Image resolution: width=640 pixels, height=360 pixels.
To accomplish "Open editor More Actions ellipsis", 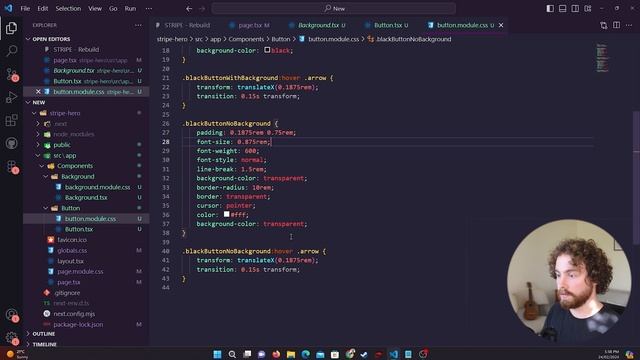I will point(629,25).
